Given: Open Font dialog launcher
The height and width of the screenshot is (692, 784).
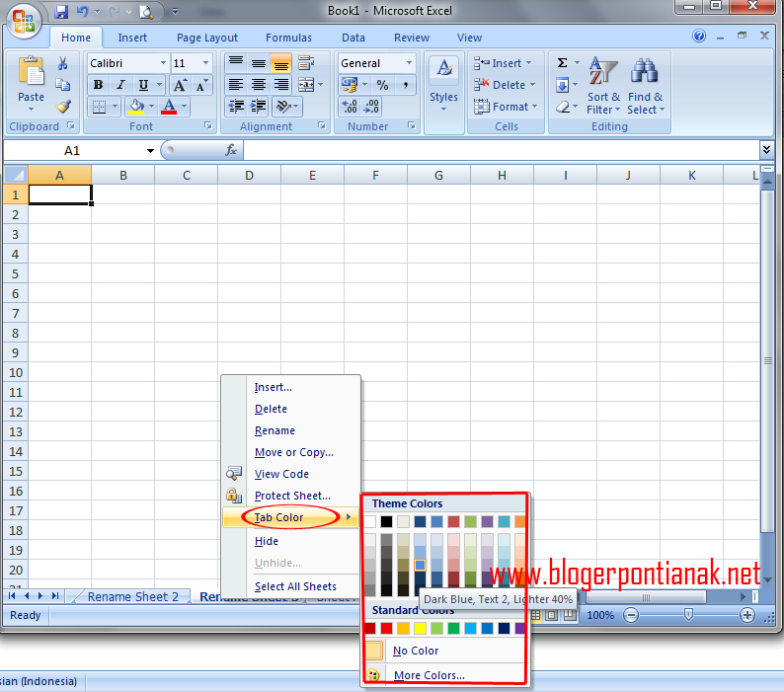Looking at the screenshot, I should (x=208, y=126).
